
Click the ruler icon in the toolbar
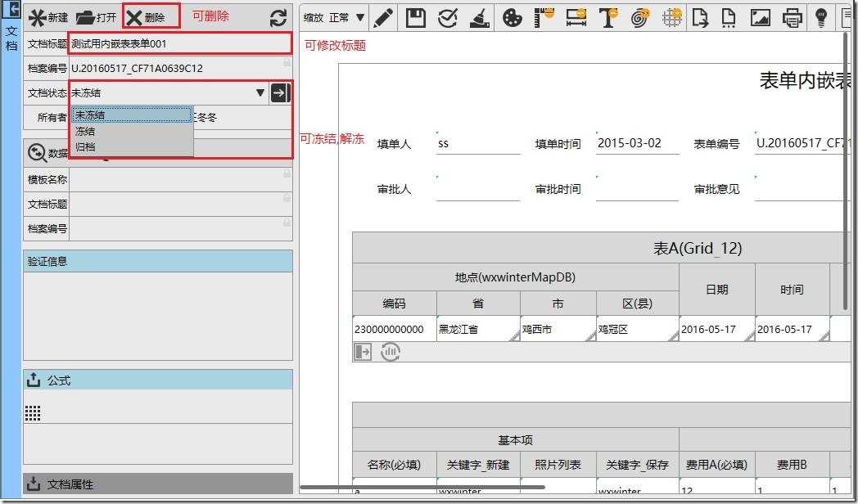pos(544,17)
